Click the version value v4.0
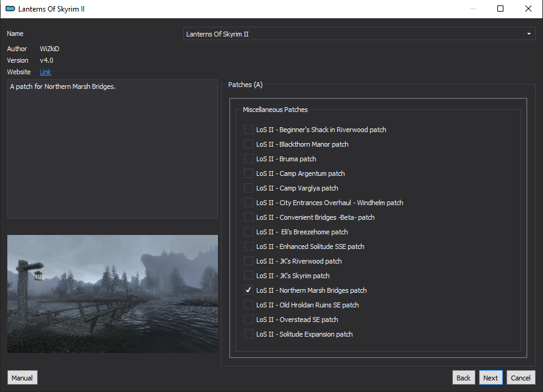Image resolution: width=543 pixels, height=392 pixels. 46,60
